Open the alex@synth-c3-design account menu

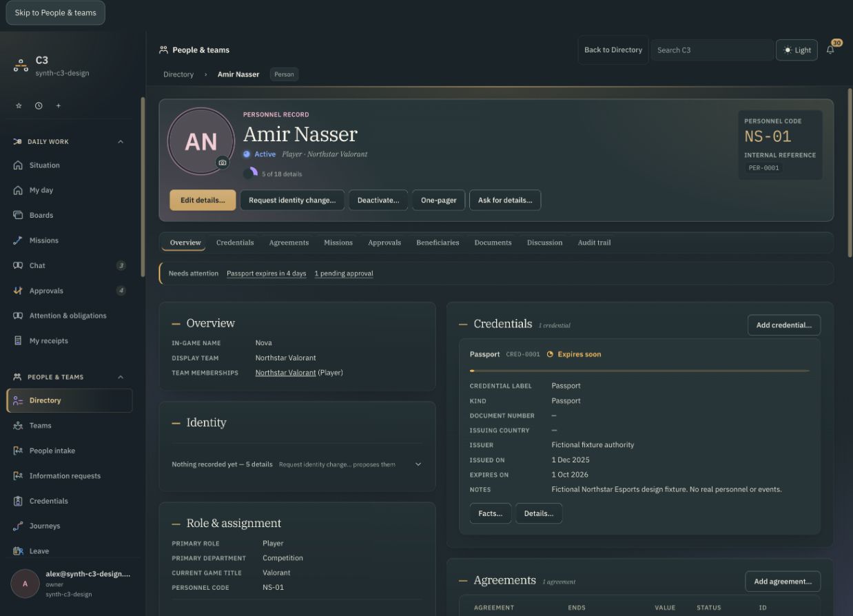pyautogui.click(x=72, y=583)
